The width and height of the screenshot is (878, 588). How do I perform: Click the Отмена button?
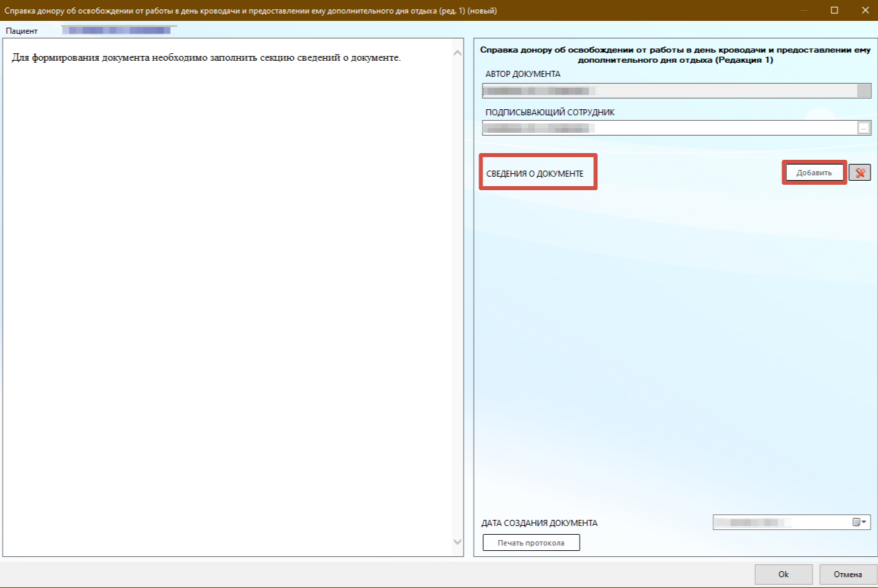[x=848, y=575]
